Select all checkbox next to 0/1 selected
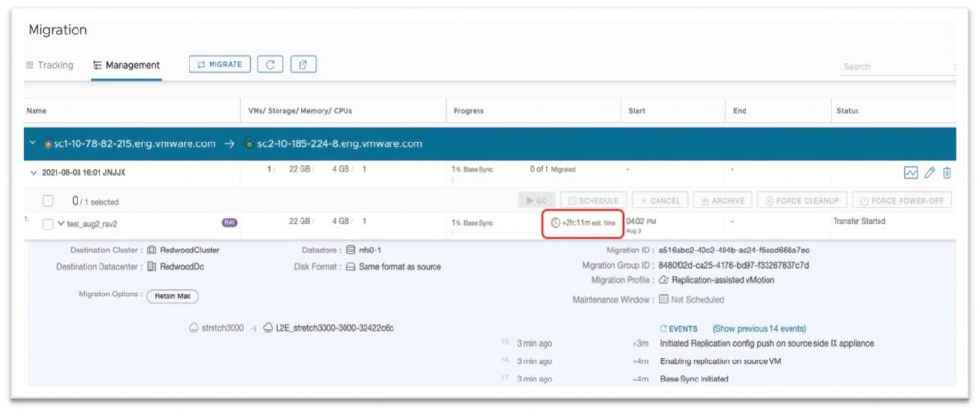Screen dimensions: 980x414 [48, 201]
